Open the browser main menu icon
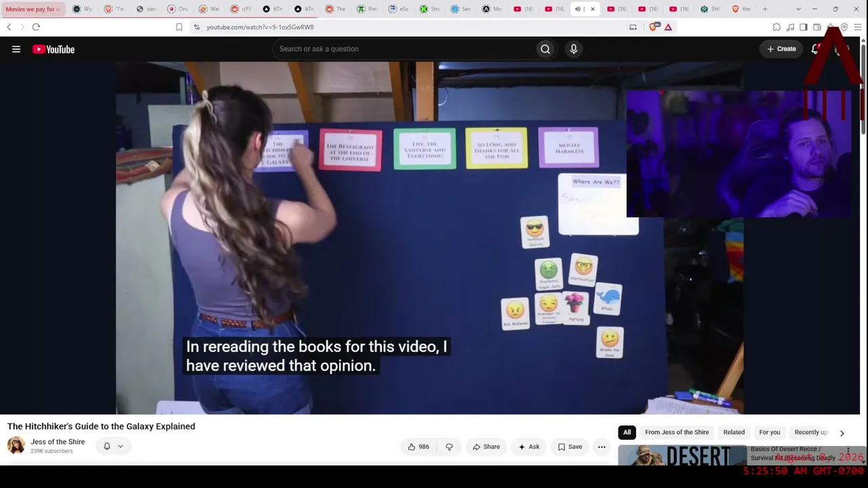868x488 pixels. pos(858,27)
